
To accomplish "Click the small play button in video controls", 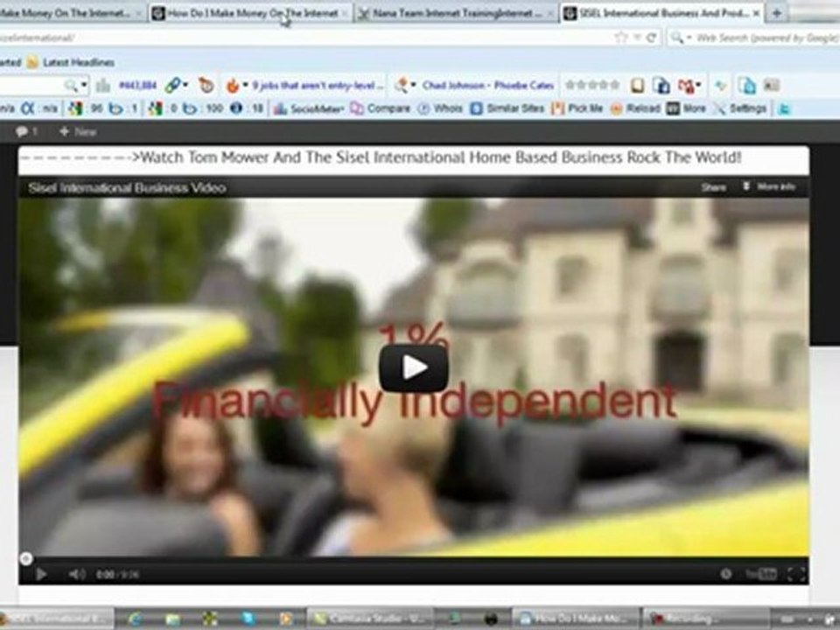I will click(x=41, y=574).
